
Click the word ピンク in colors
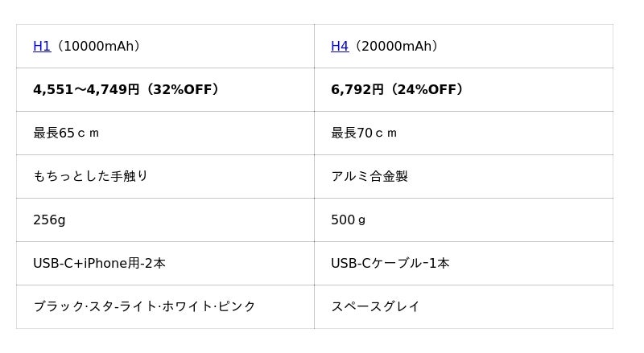click(237, 307)
